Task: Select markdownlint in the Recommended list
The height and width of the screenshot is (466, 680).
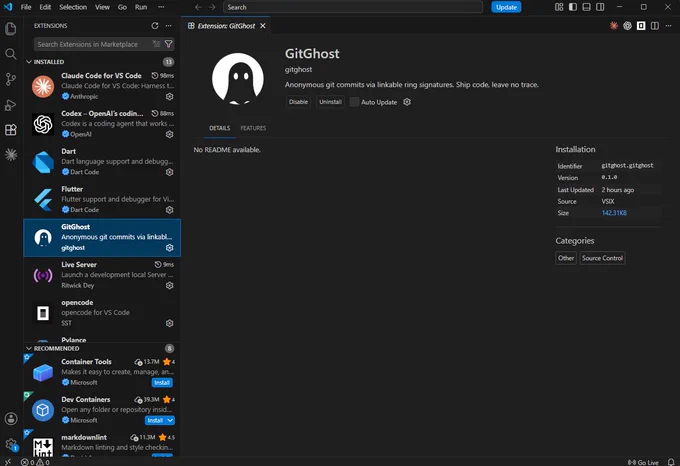Action: point(102,443)
